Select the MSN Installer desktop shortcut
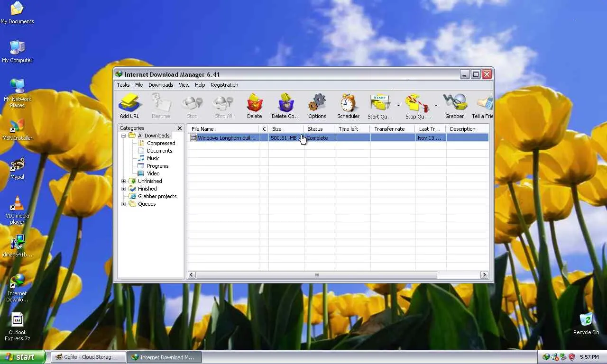 coord(17,129)
